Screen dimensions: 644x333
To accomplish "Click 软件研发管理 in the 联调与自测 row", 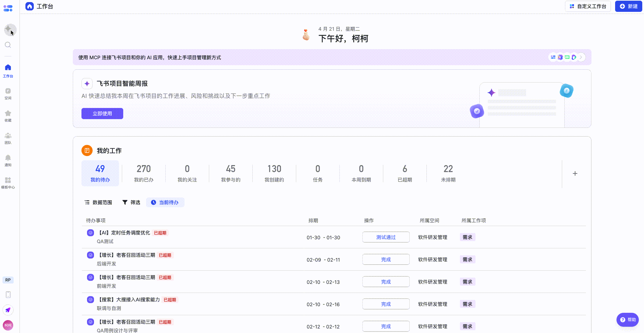I will click(433, 304).
